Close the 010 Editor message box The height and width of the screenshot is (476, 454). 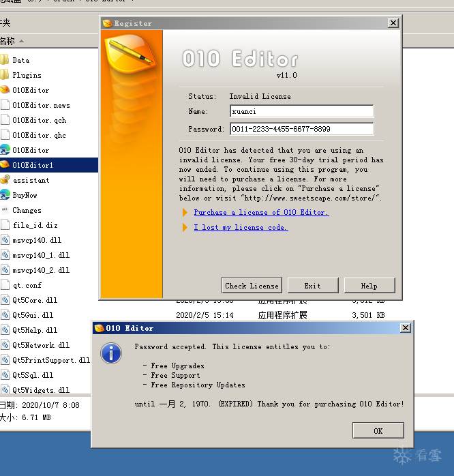406,328
